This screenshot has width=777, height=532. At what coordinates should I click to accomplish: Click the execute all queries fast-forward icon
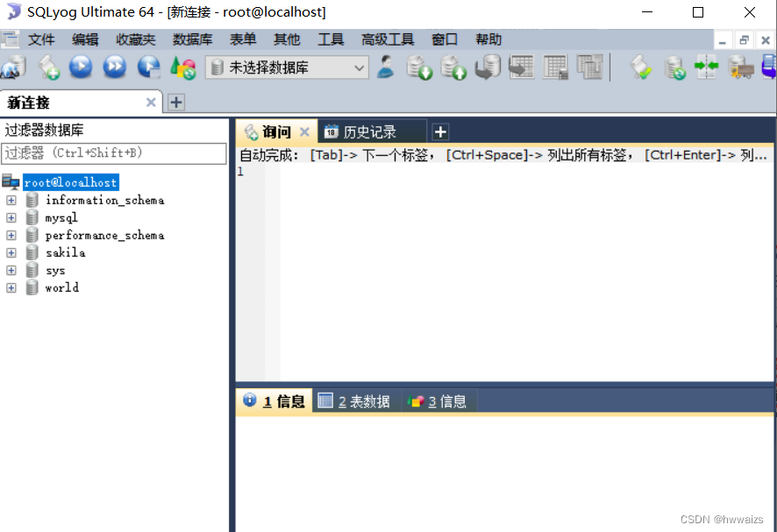[x=115, y=67]
